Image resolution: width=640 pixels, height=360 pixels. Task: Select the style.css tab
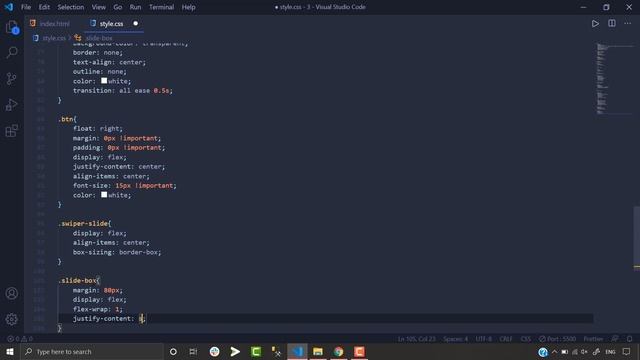pos(111,24)
